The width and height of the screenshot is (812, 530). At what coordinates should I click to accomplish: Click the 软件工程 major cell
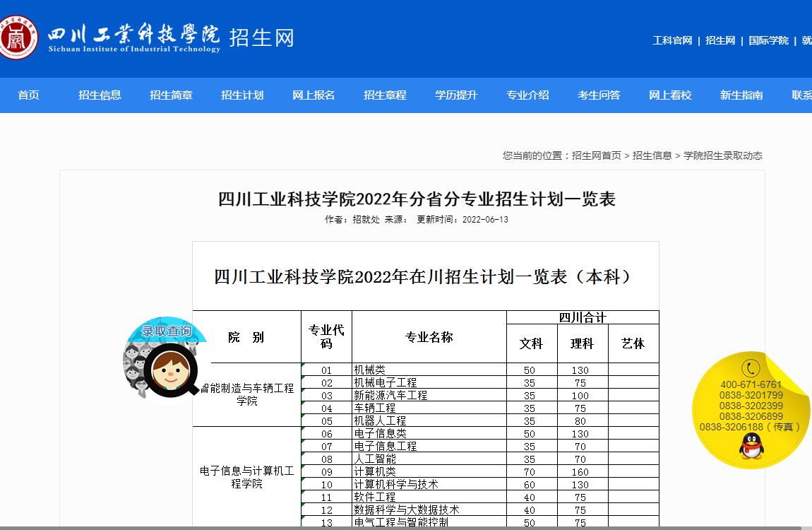pos(429,497)
